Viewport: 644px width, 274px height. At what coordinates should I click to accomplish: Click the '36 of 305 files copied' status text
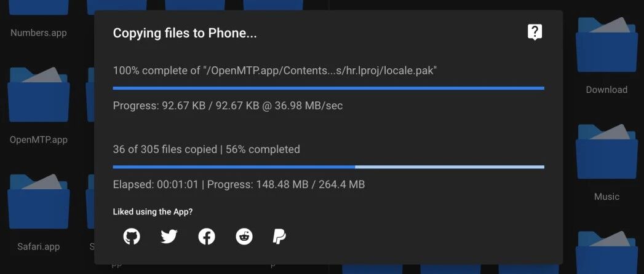[x=165, y=149]
